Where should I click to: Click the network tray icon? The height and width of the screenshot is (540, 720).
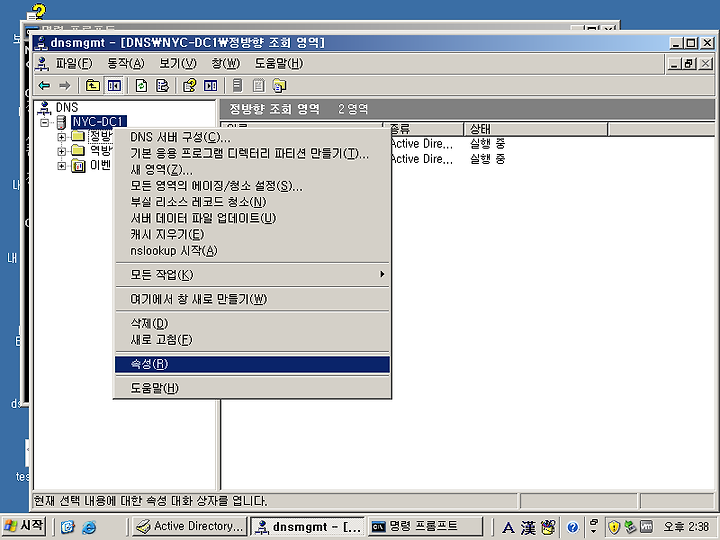pos(631,526)
